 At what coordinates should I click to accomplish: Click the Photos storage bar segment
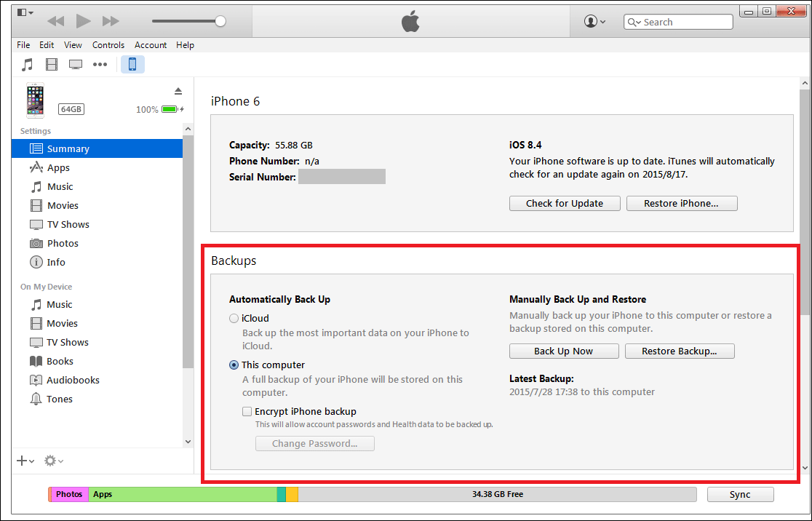click(x=69, y=495)
